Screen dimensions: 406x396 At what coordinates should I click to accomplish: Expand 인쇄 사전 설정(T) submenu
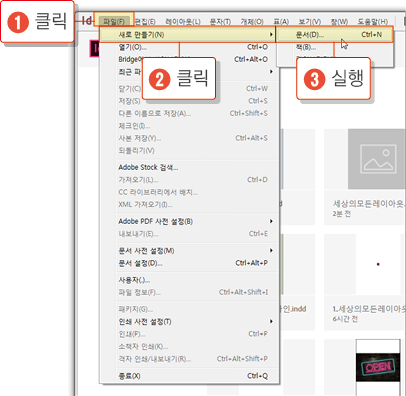[189, 322]
